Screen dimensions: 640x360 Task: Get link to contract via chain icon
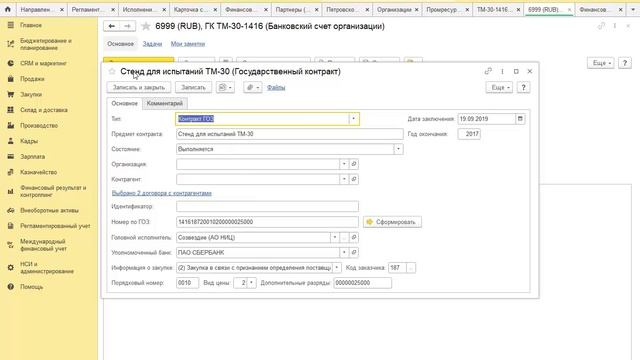click(488, 71)
